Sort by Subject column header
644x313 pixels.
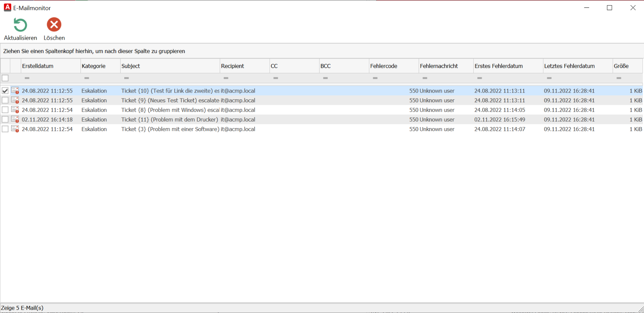[170, 66]
